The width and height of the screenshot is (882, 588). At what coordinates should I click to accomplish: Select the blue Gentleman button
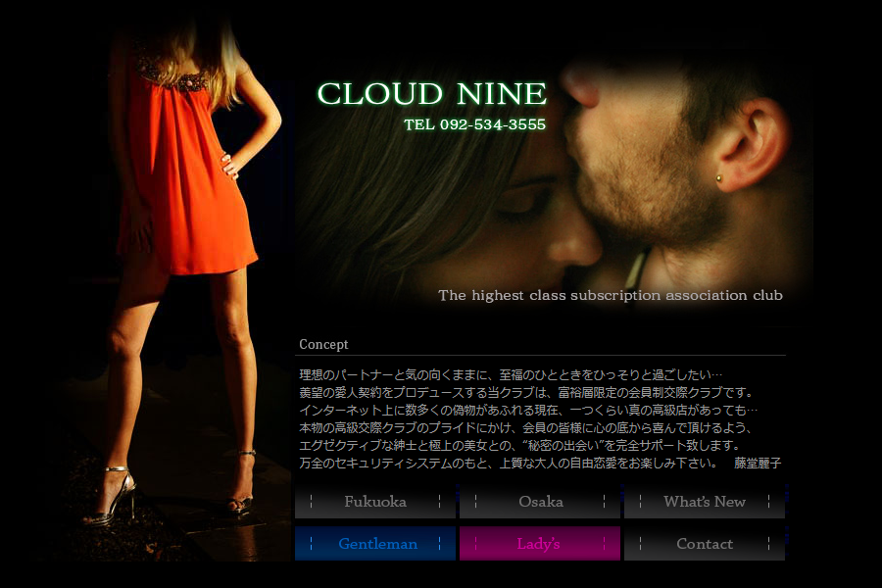375,544
